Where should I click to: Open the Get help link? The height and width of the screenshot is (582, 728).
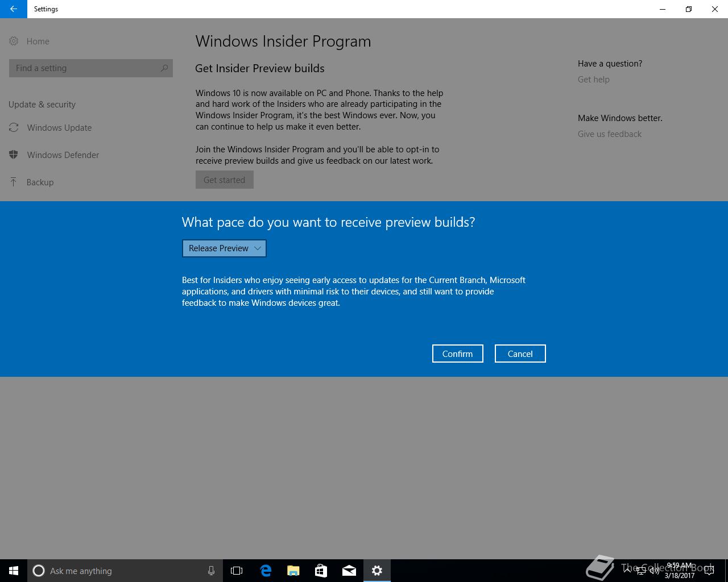point(594,80)
